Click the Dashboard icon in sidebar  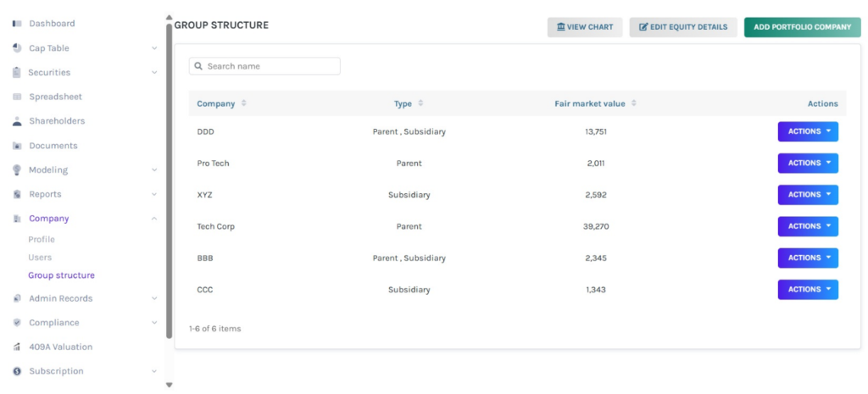pos(17,24)
